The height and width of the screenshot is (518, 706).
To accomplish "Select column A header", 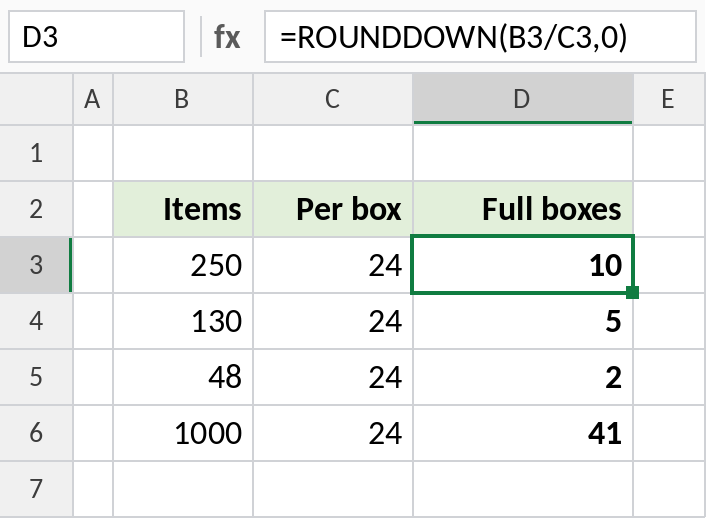I will click(x=93, y=99).
